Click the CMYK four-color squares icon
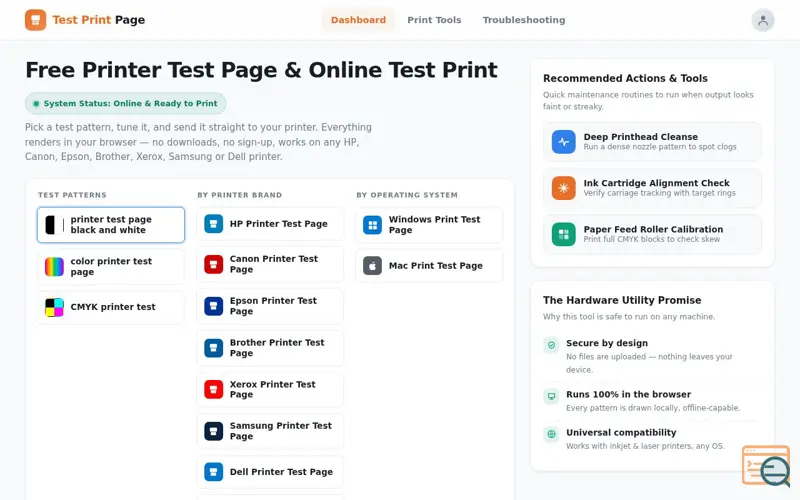This screenshot has width=800, height=500. click(x=54, y=308)
